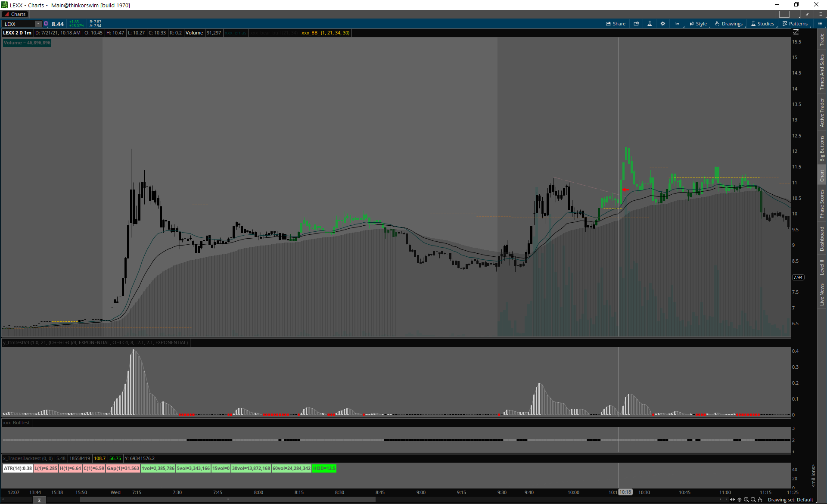Image resolution: width=827 pixels, height=504 pixels.
Task: Click the zoom in magnifier icon
Action: pyautogui.click(x=746, y=500)
